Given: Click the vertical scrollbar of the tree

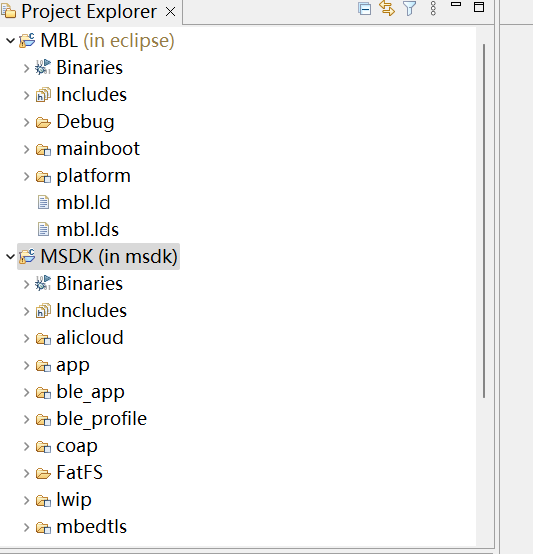Looking at the screenshot, I should [x=484, y=221].
